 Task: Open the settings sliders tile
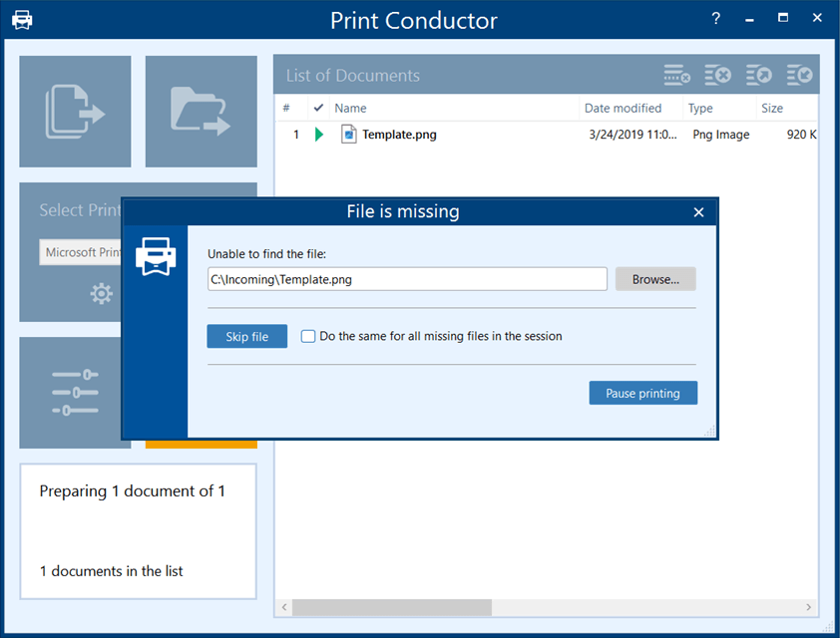(75, 393)
